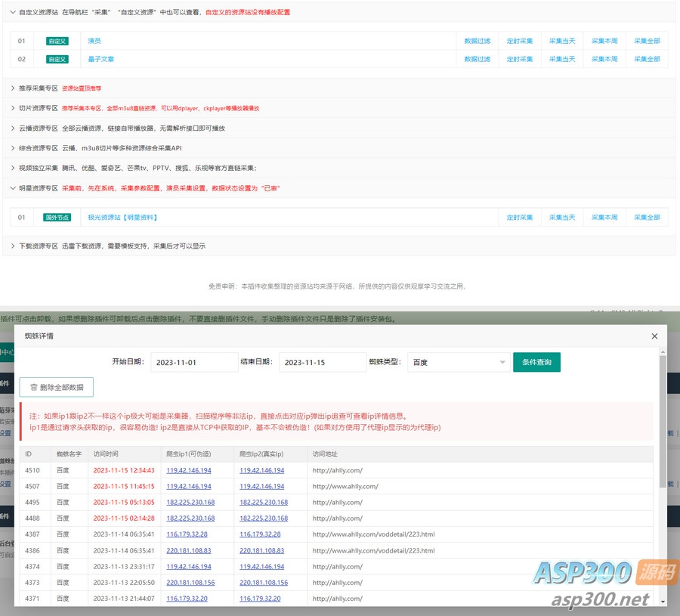Expand the 推荐采集专区 section

click(13, 88)
